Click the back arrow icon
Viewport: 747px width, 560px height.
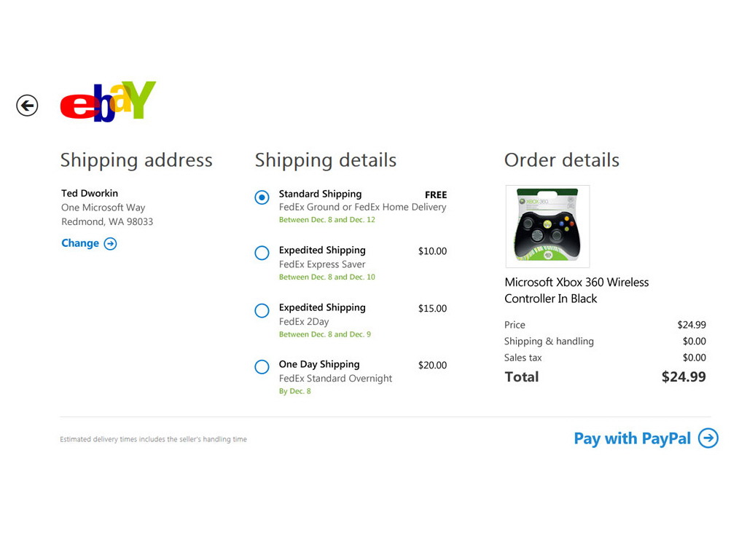pyautogui.click(x=27, y=106)
